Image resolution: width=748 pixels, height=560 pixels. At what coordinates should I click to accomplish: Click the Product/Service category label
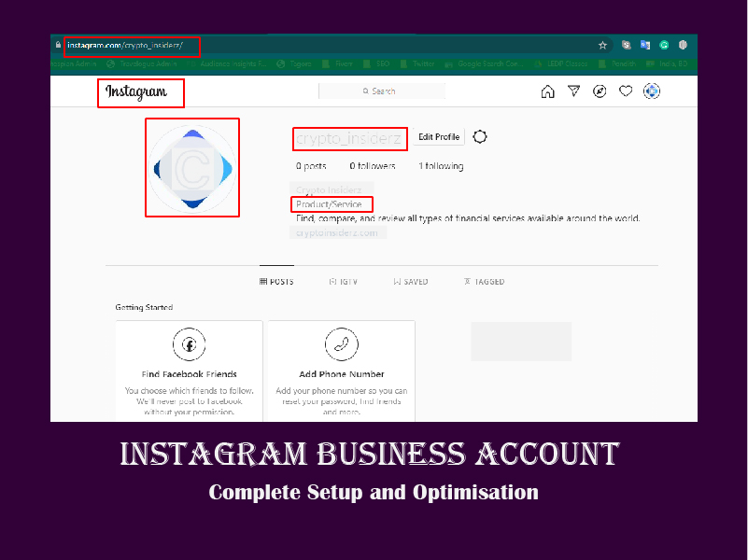click(329, 204)
